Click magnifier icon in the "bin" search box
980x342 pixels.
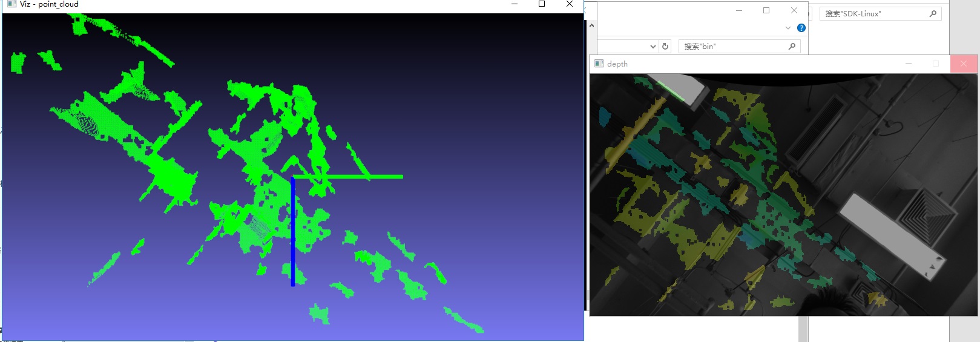[792, 46]
